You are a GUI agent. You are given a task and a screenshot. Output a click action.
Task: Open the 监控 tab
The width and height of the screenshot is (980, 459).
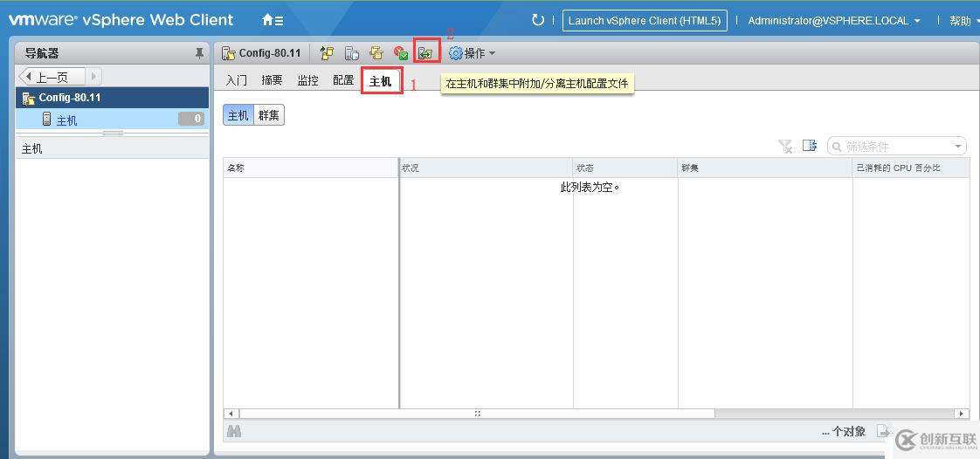coord(307,80)
